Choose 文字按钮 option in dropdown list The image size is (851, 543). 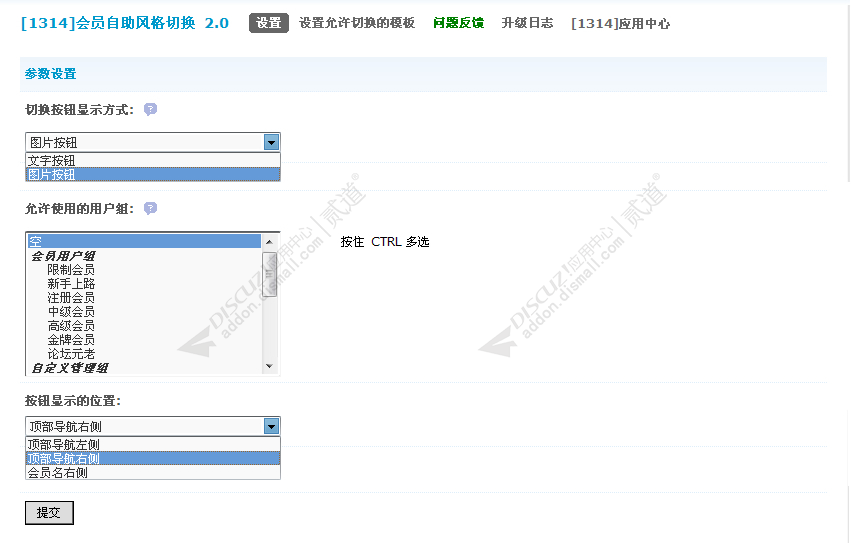point(153,160)
